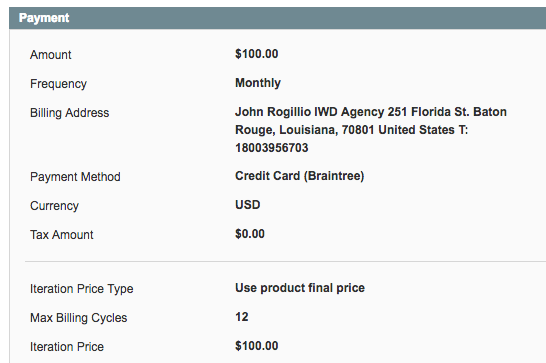
Task: Click the USD currency value
Action: [x=248, y=205]
